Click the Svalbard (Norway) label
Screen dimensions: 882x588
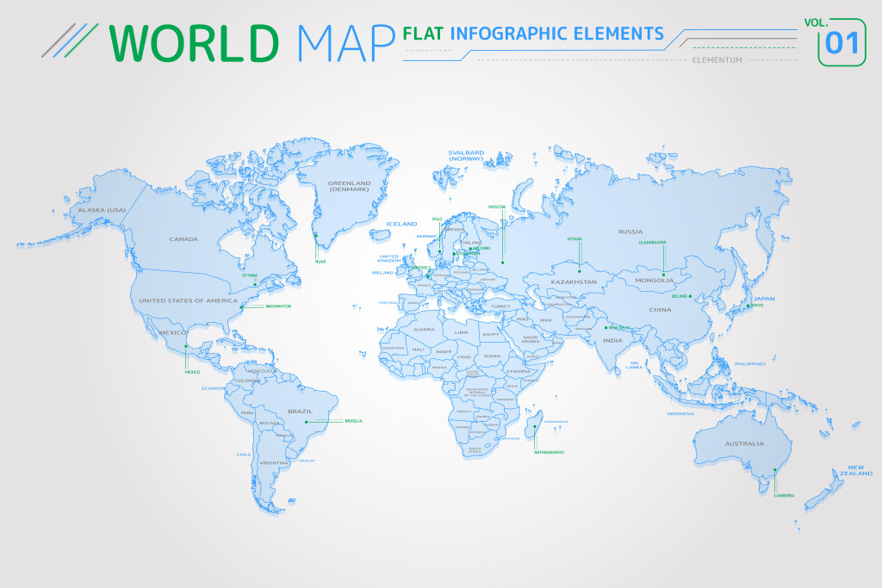click(x=465, y=155)
